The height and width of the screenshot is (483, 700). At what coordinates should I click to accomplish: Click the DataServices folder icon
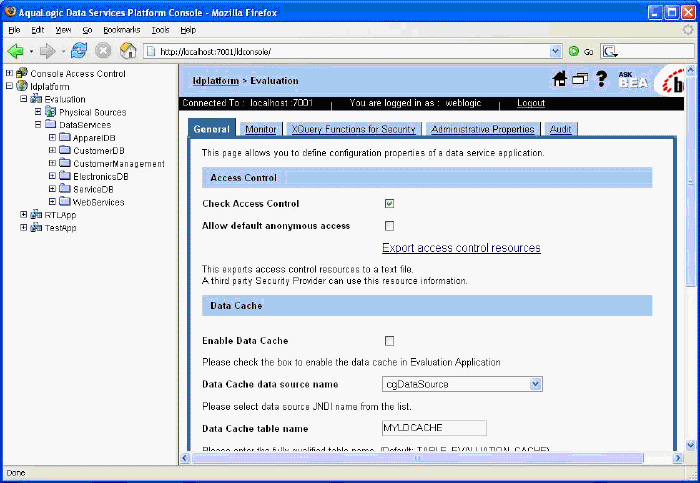[50, 124]
